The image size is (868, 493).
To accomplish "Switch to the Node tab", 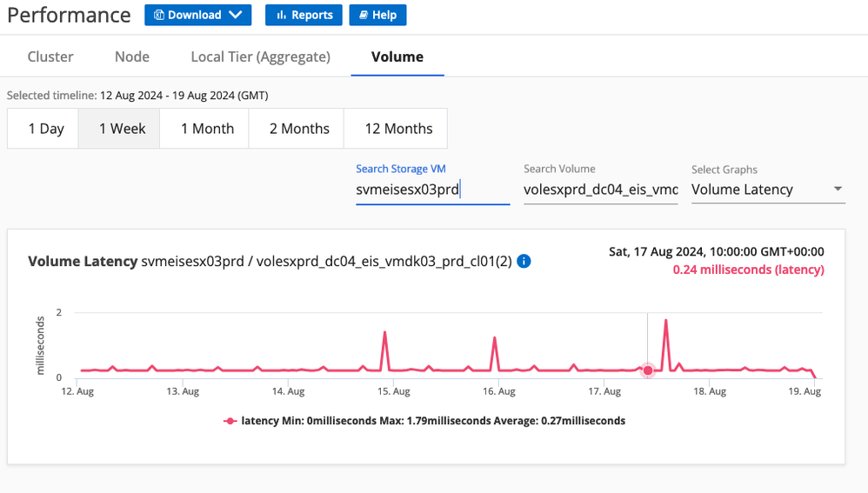I will 132,57.
